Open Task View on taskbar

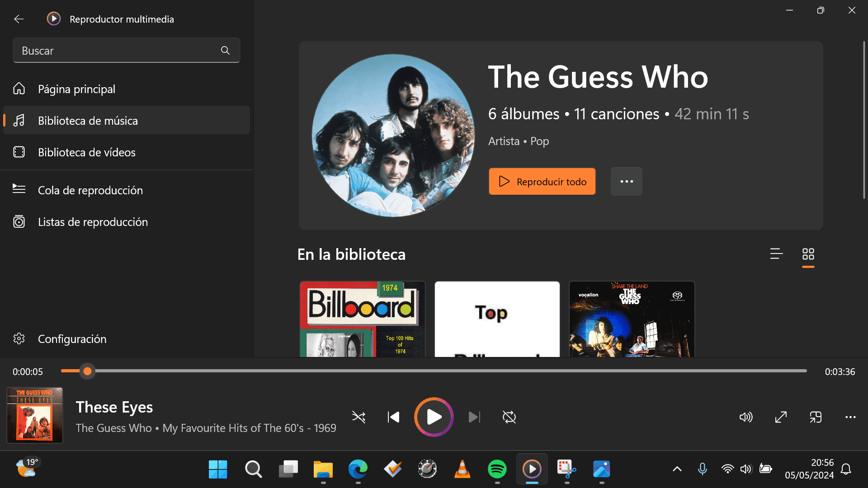tap(288, 469)
